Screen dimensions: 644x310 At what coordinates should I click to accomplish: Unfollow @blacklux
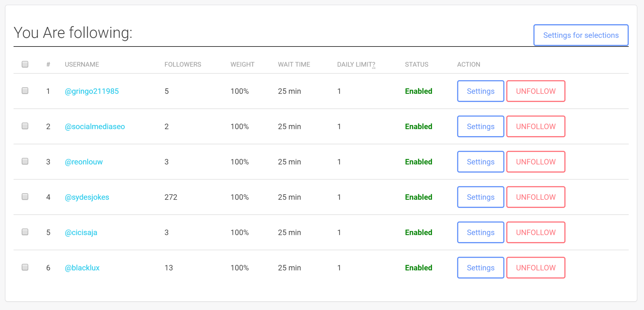[535, 268]
